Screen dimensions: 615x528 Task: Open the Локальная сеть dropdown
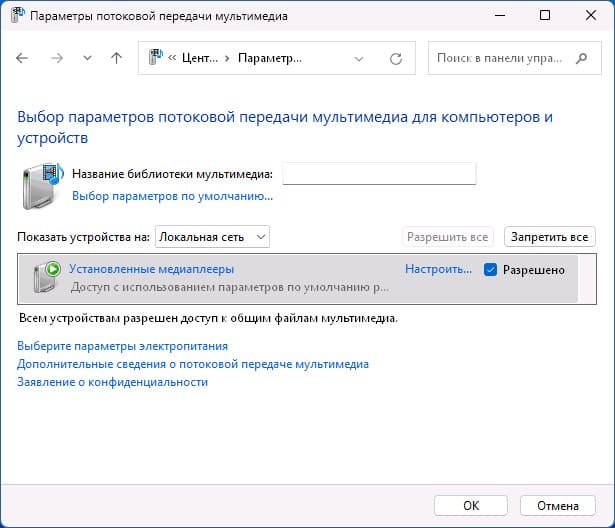click(212, 237)
